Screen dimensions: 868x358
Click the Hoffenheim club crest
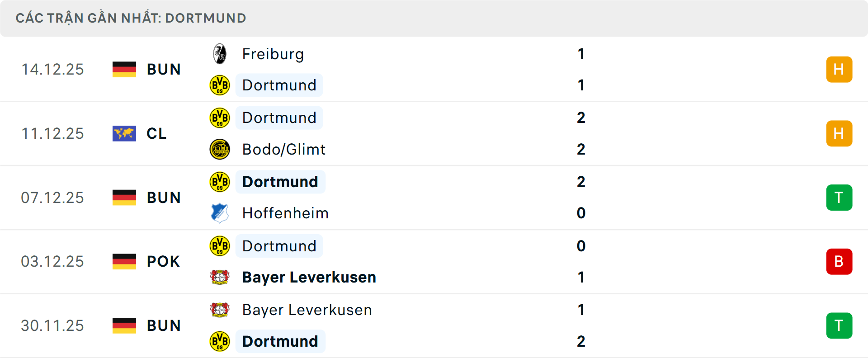[220, 213]
